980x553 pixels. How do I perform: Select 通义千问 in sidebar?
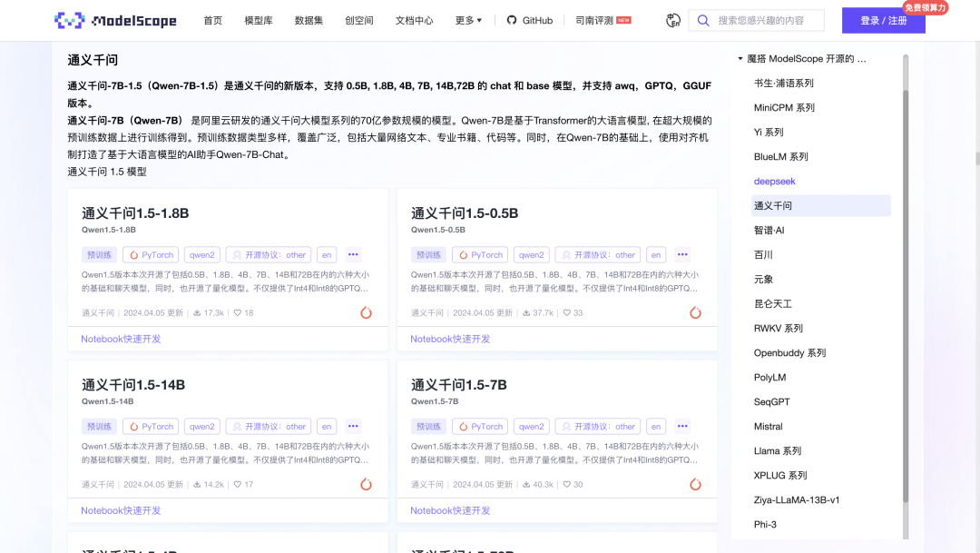click(x=820, y=206)
